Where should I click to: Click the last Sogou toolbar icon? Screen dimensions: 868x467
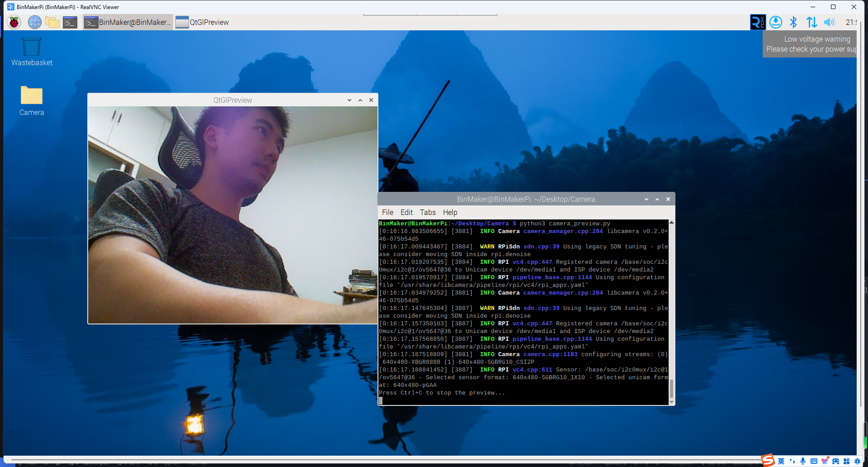point(857,461)
